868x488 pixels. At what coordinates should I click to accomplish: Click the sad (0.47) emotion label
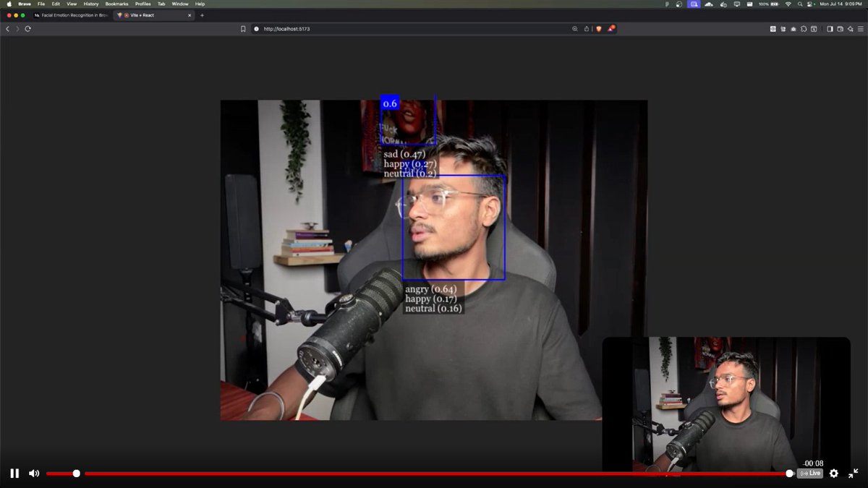[404, 154]
